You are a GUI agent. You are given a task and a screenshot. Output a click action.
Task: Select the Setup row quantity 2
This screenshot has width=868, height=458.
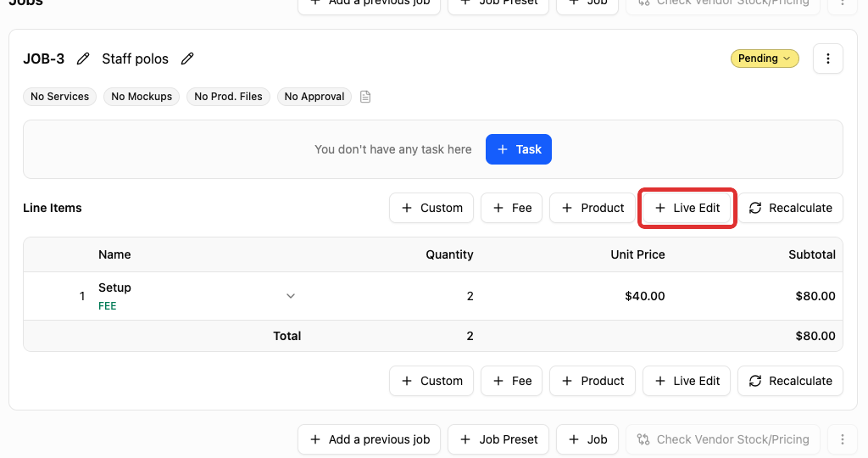tap(470, 296)
